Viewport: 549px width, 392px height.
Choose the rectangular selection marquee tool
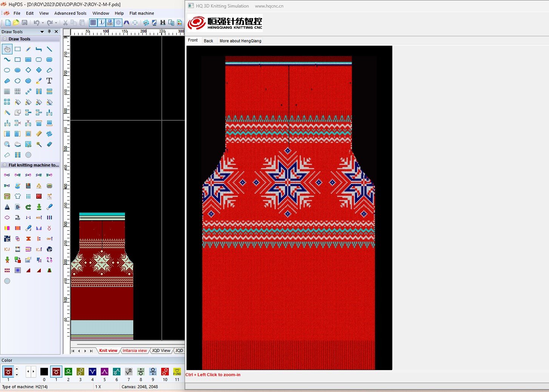pyautogui.click(x=18, y=49)
